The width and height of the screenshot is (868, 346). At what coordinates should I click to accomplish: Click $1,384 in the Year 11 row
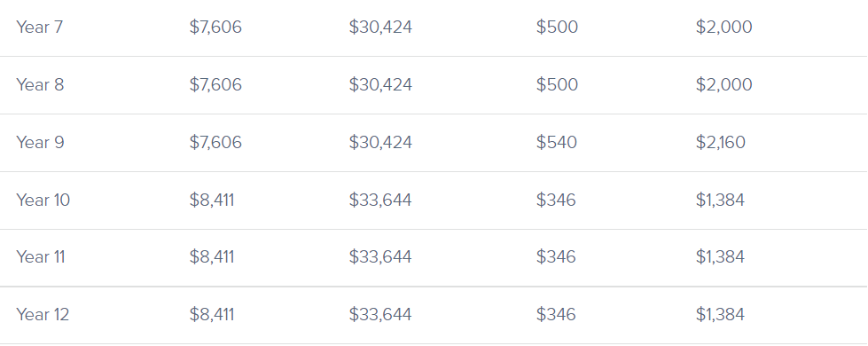[x=720, y=257]
